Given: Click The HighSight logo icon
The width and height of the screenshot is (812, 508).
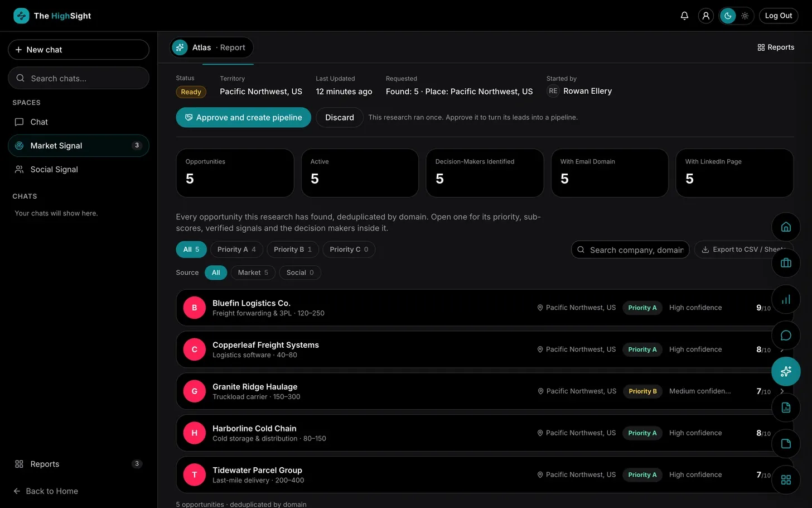Looking at the screenshot, I should (x=21, y=16).
